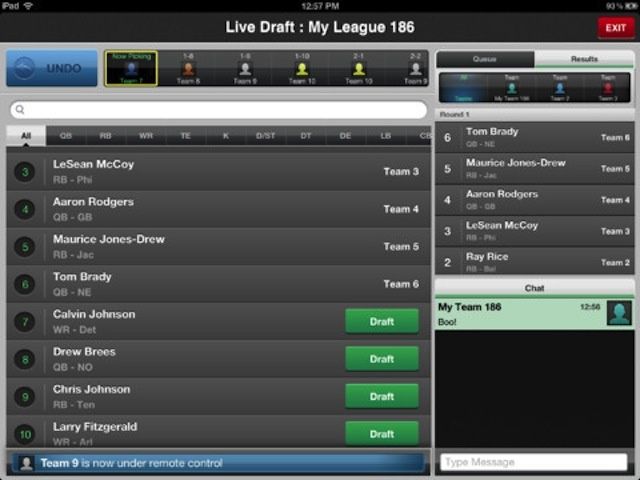Screen dimensions: 640x480
Task: Show All Teams in results filter
Action: (462, 87)
